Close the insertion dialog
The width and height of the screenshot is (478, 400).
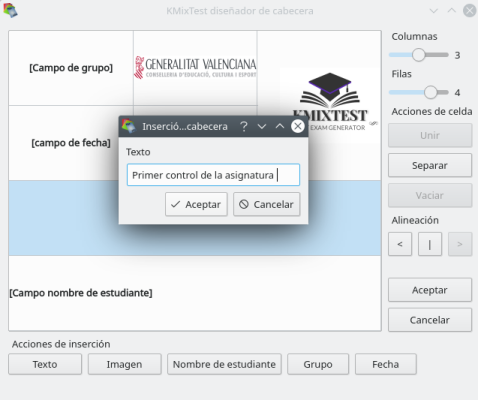[x=298, y=126]
